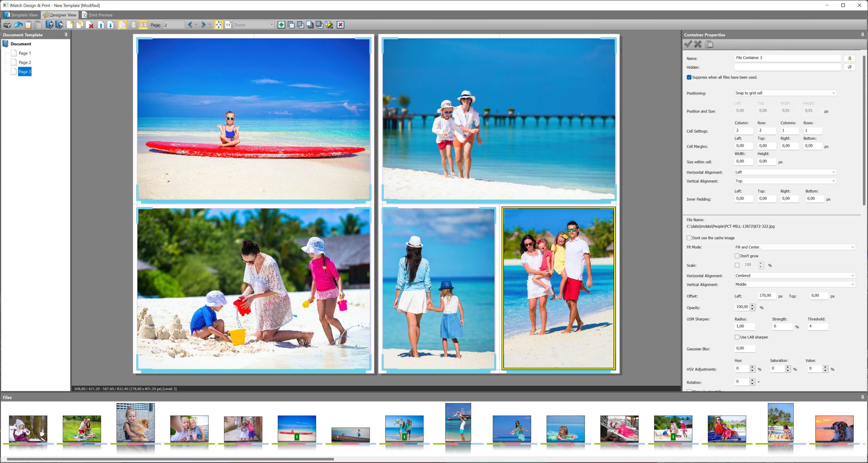This screenshot has height=463, width=868.
Task: Enable Dont use the cache image checkbox
Action: pos(689,238)
